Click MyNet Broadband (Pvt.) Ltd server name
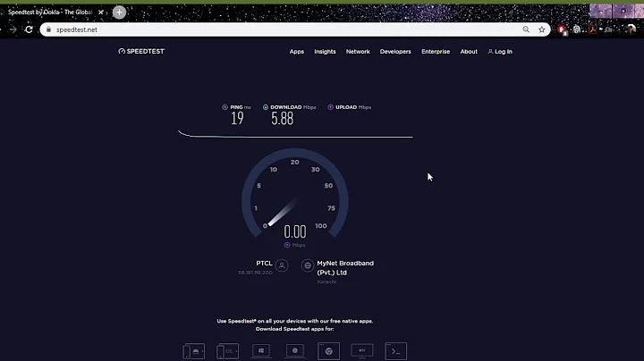 click(345, 268)
